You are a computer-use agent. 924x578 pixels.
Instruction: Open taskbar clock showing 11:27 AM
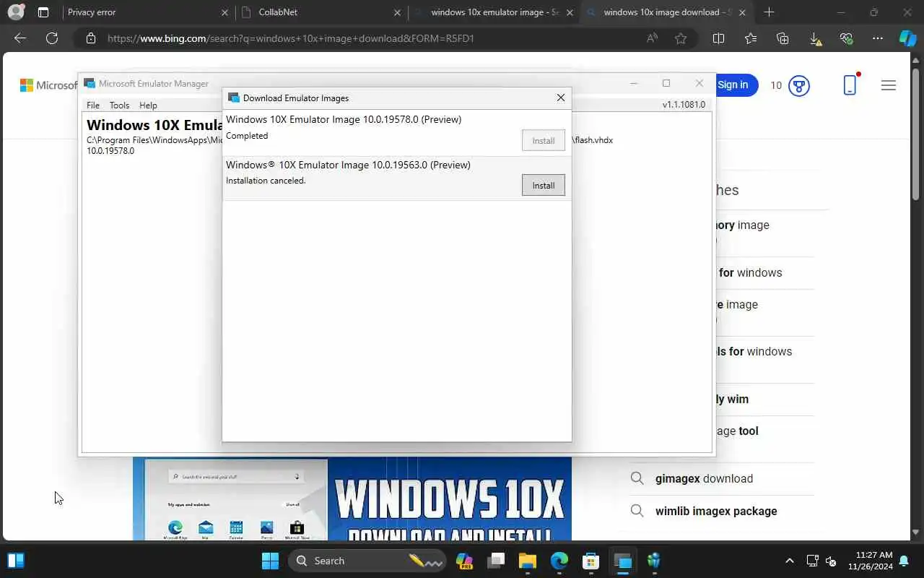point(870,561)
